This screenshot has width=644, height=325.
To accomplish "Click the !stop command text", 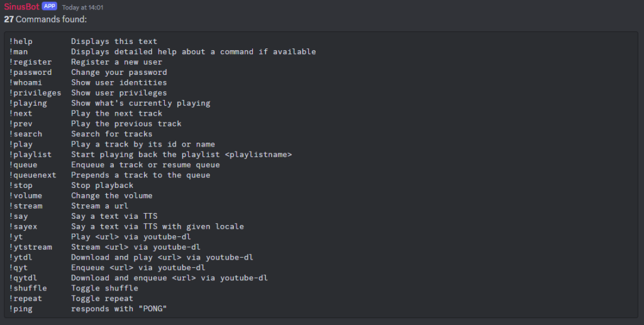I will 21,185.
